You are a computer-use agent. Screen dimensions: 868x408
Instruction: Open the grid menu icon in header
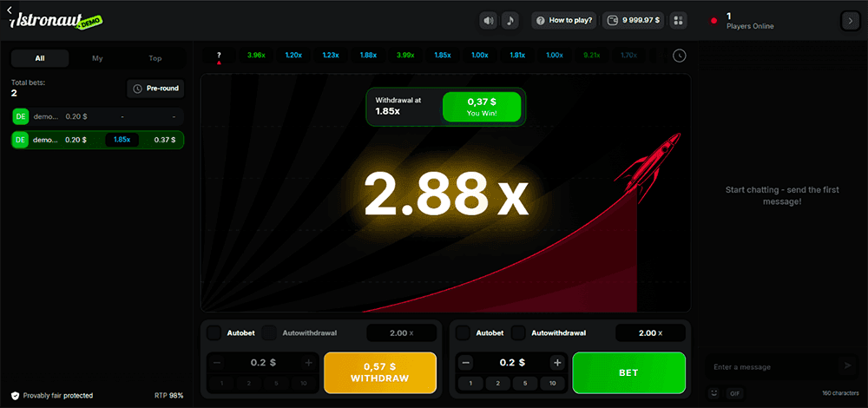[x=679, y=20]
